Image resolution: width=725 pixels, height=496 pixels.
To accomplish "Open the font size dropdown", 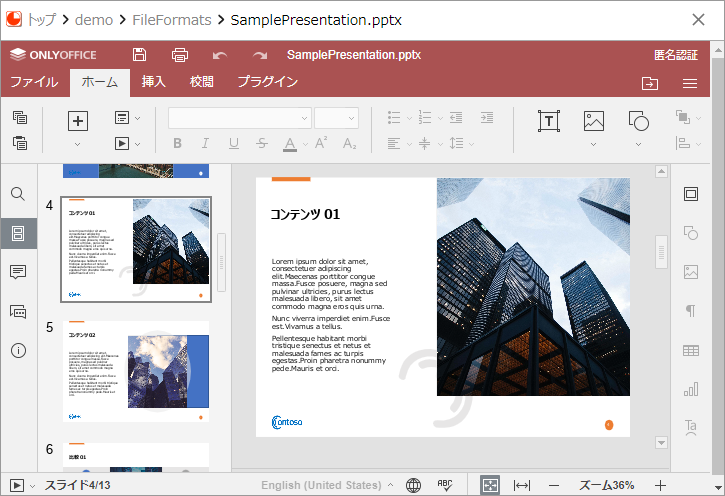I will [336, 118].
